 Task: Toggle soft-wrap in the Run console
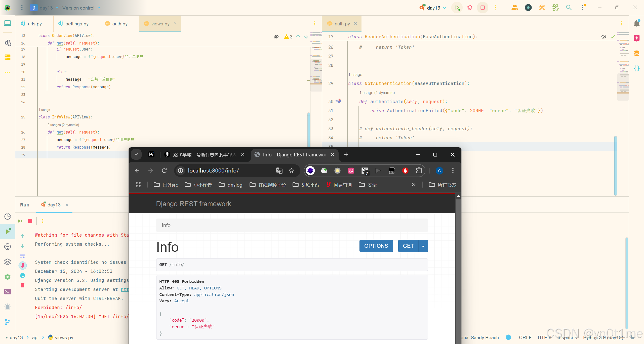click(23, 256)
